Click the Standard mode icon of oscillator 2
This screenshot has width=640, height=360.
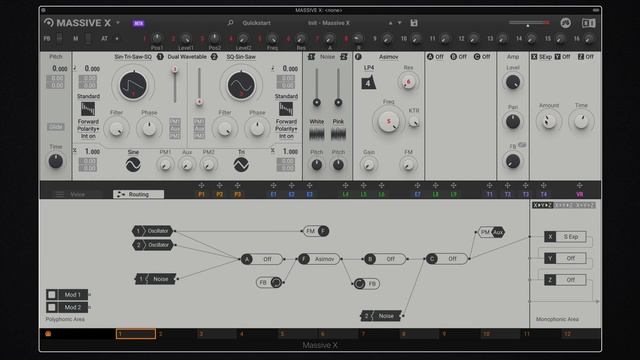click(x=286, y=109)
